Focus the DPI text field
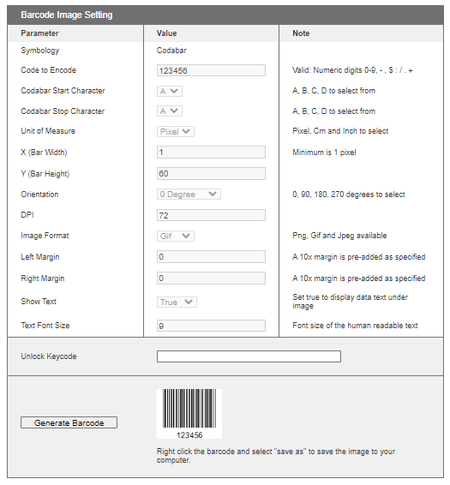The height and width of the screenshot is (485, 450). point(211,215)
